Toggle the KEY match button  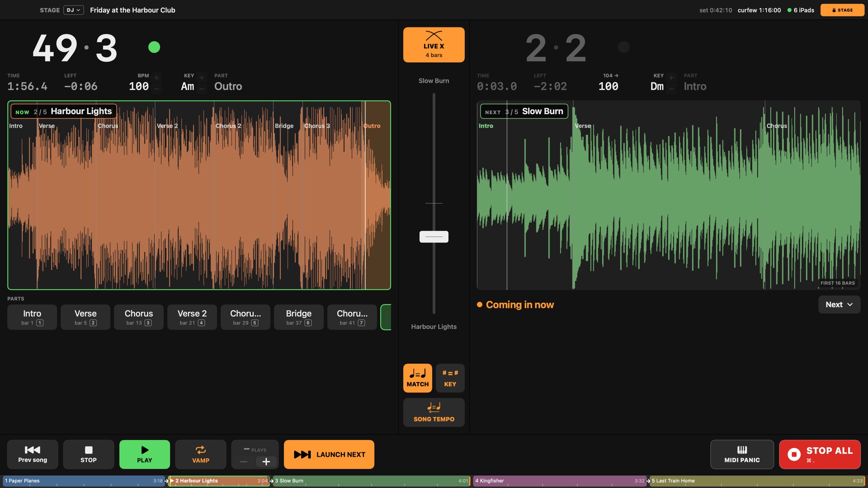point(450,378)
